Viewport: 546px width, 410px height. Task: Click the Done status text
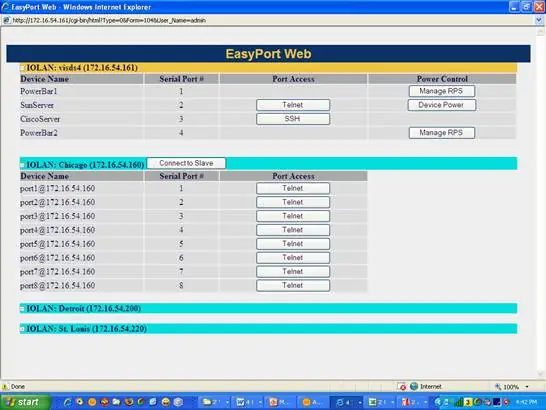coord(18,387)
